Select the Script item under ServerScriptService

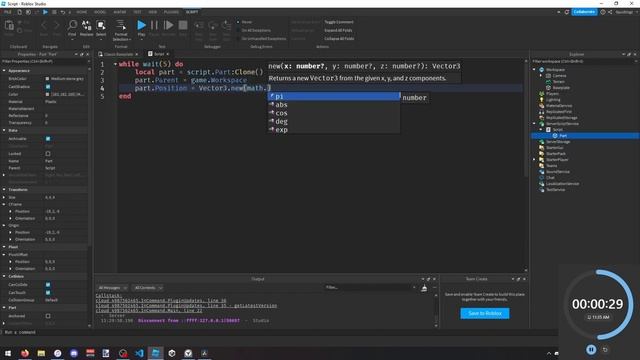click(x=558, y=129)
